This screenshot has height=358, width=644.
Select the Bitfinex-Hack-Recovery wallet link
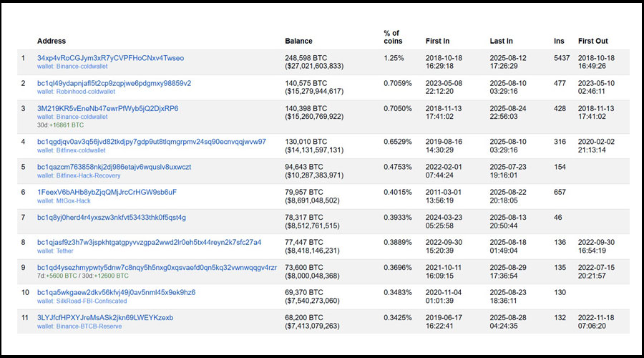(87, 175)
